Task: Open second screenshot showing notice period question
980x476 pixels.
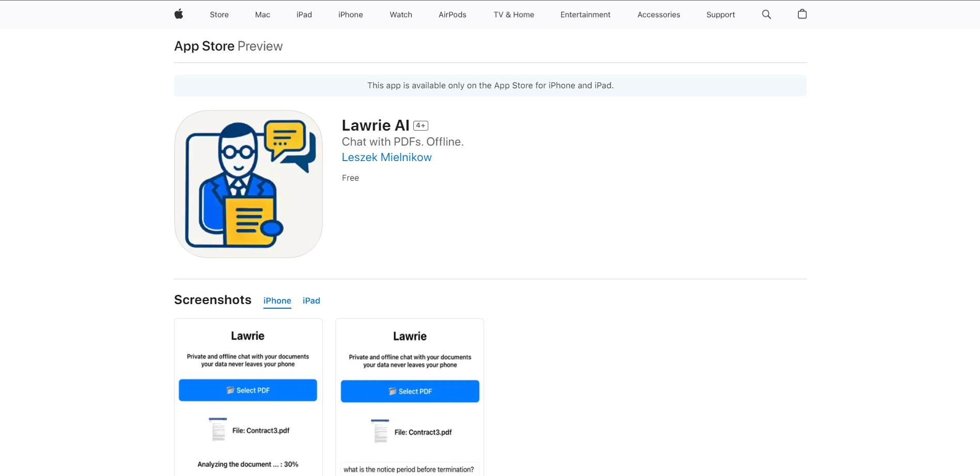Action: 410,397
